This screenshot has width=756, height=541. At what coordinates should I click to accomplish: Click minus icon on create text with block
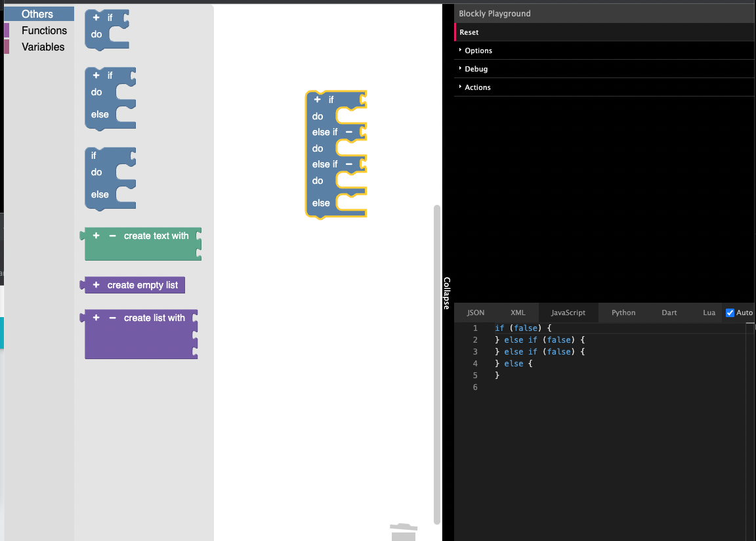112,236
